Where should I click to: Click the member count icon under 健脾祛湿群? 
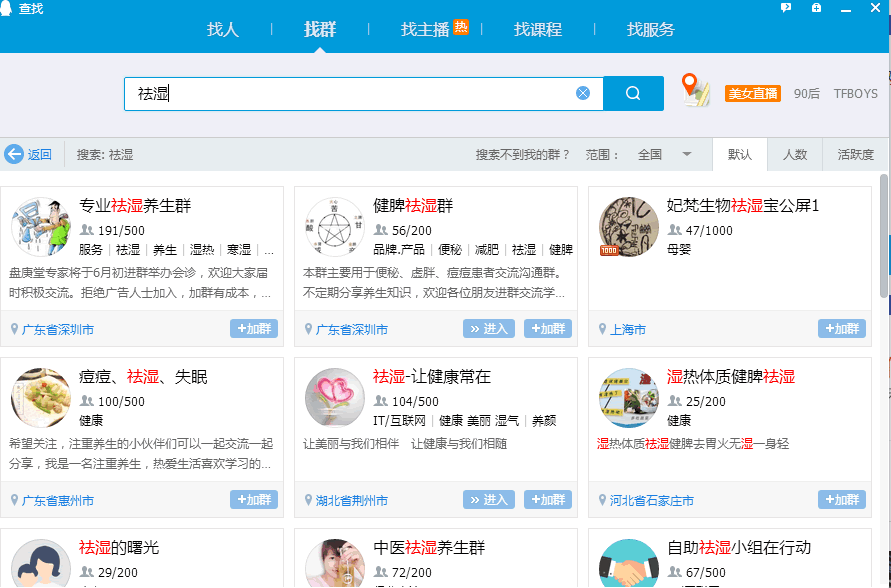[x=381, y=230]
